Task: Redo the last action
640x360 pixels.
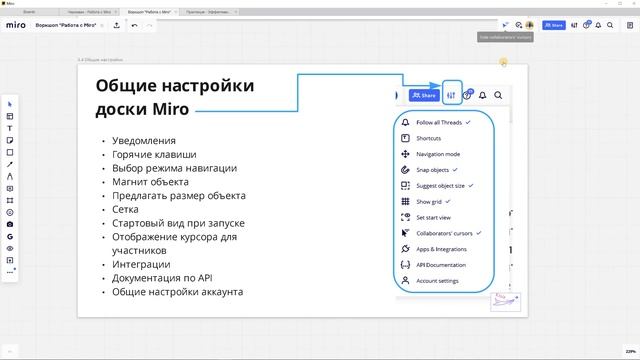Action: click(149, 25)
